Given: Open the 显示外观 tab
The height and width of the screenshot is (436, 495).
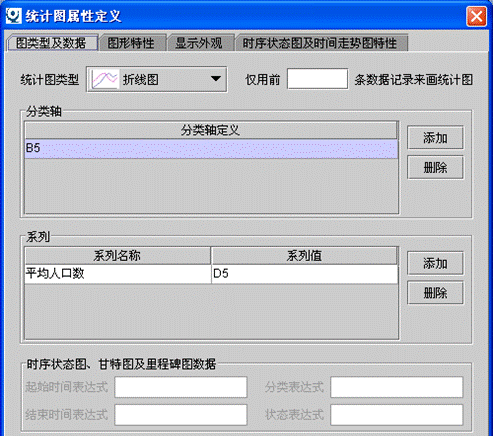Looking at the screenshot, I should click(x=199, y=43).
